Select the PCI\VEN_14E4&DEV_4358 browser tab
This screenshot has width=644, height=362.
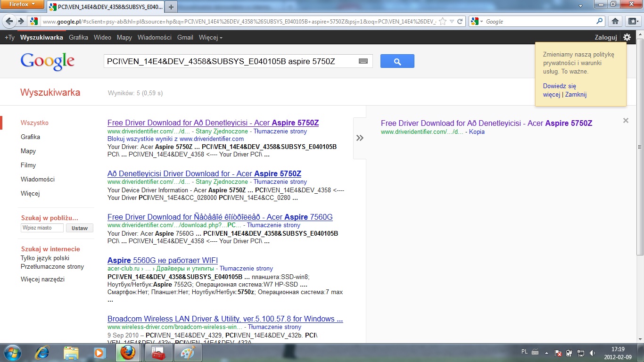coord(105,7)
